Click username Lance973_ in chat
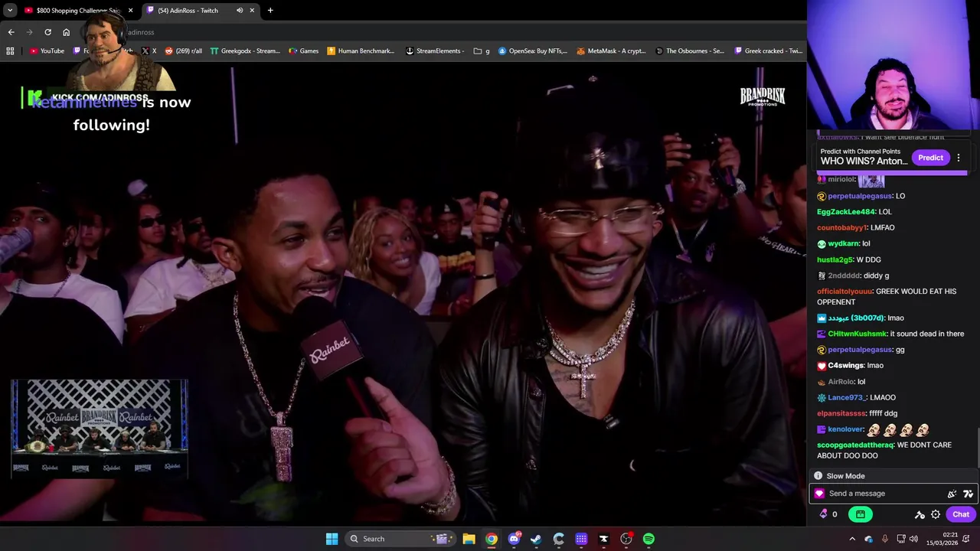Screen dimensions: 980x551 coord(846,398)
